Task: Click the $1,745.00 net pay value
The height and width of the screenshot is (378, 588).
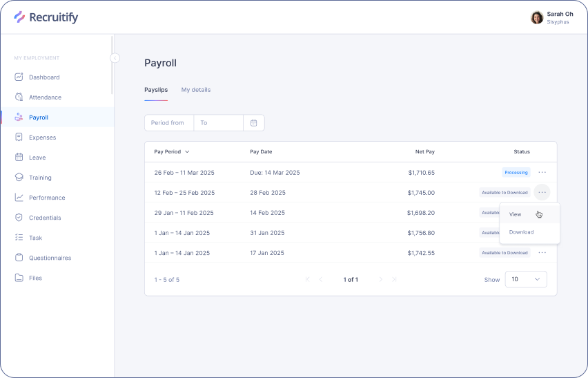Action: tap(421, 193)
